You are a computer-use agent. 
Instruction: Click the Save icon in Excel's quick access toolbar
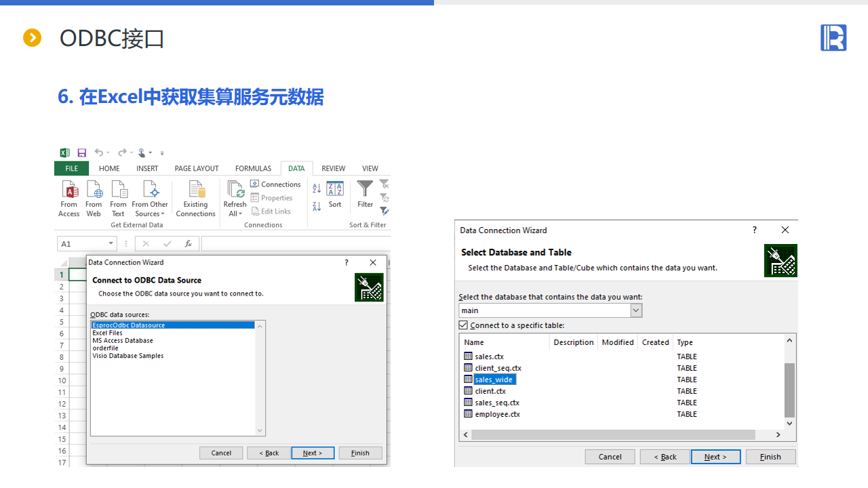(x=82, y=153)
